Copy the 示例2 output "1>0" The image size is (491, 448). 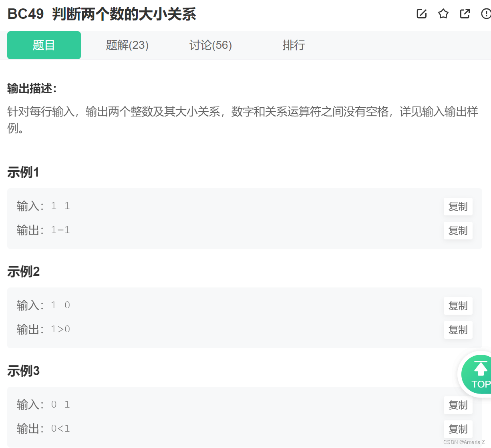[458, 330]
